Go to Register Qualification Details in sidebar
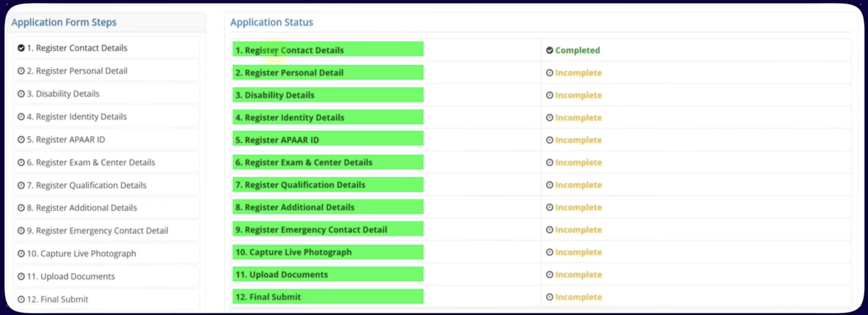The height and width of the screenshot is (315, 868). click(x=91, y=185)
